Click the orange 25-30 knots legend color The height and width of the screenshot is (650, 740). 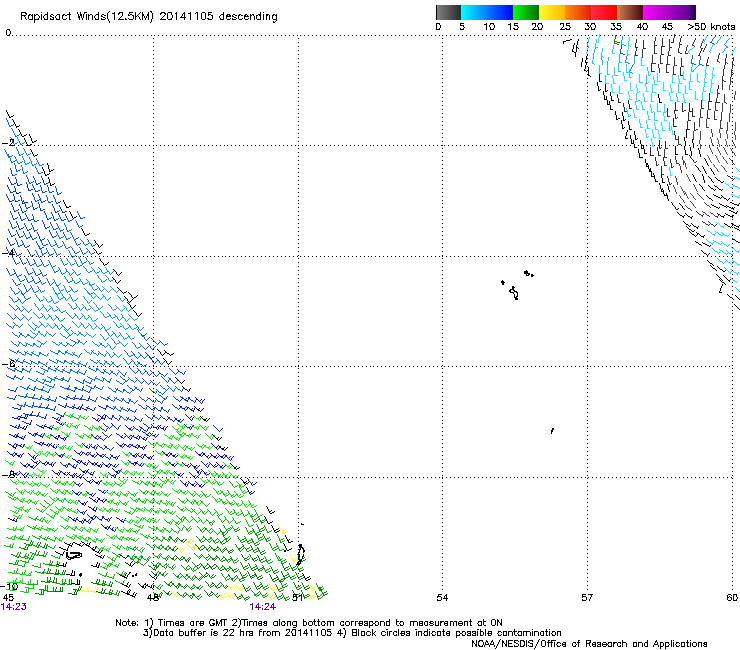(578, 12)
